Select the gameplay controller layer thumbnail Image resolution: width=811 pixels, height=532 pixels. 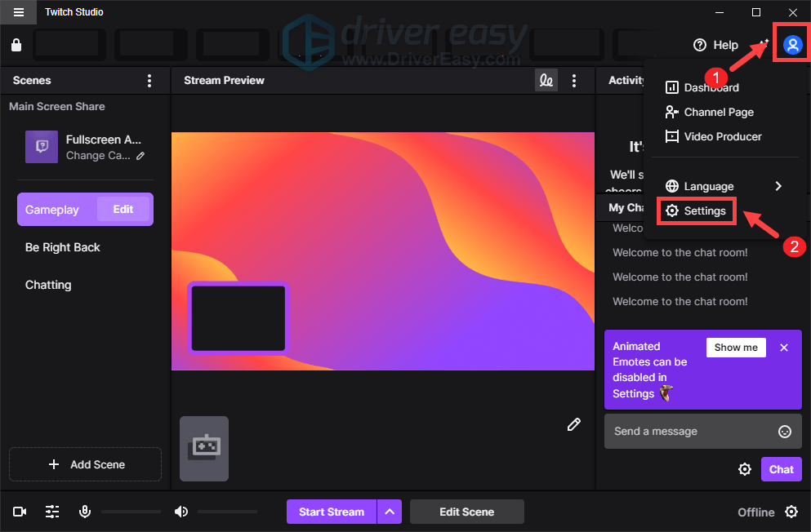point(204,448)
